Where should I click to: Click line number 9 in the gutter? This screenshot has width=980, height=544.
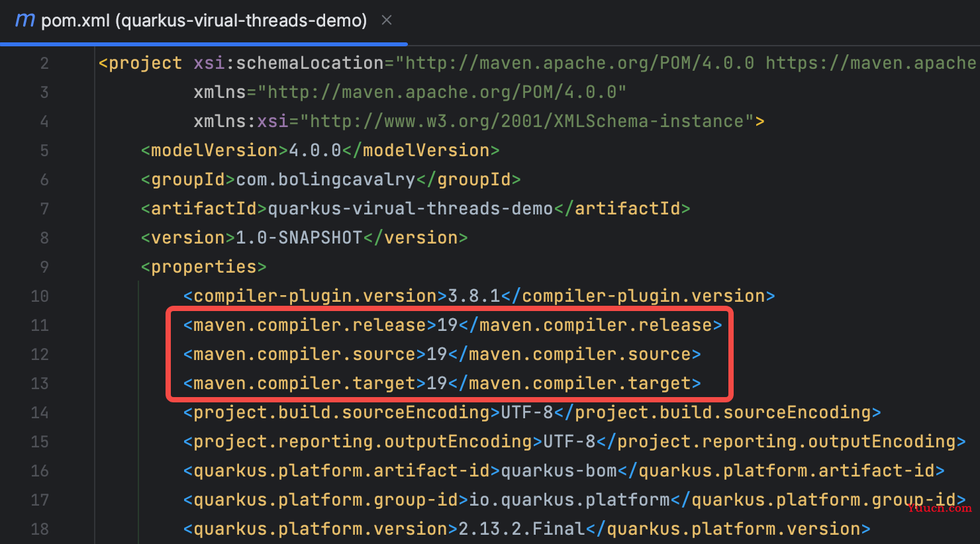(44, 267)
